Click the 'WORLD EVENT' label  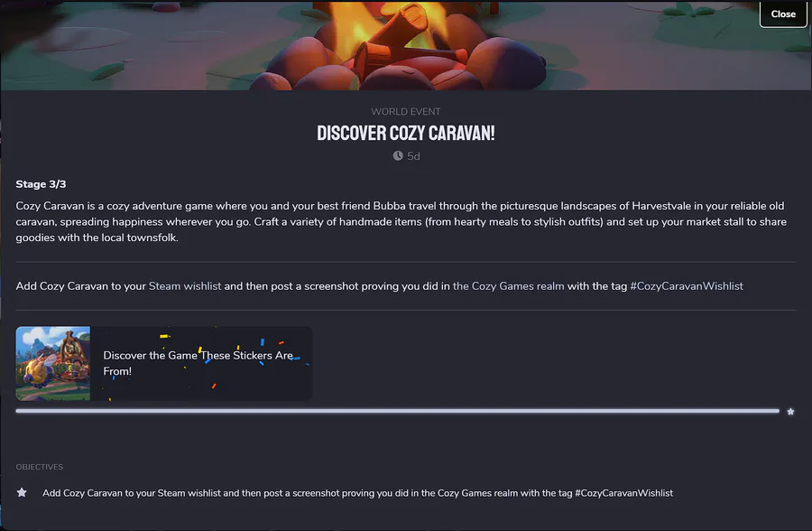point(405,111)
